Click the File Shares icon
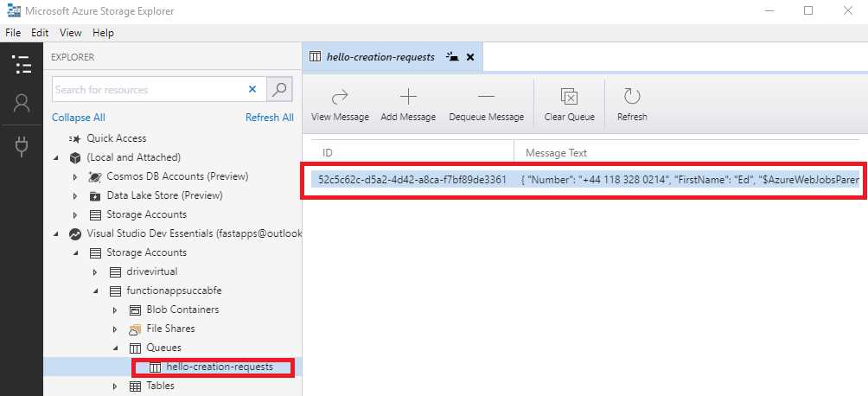The image size is (868, 396). point(135,329)
